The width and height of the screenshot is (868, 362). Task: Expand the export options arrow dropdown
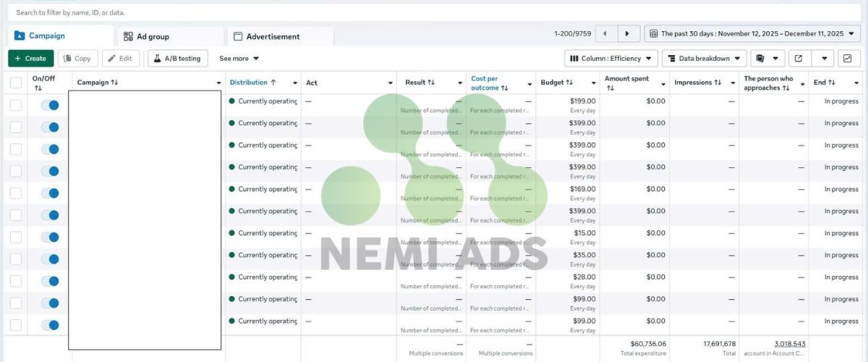coord(822,59)
